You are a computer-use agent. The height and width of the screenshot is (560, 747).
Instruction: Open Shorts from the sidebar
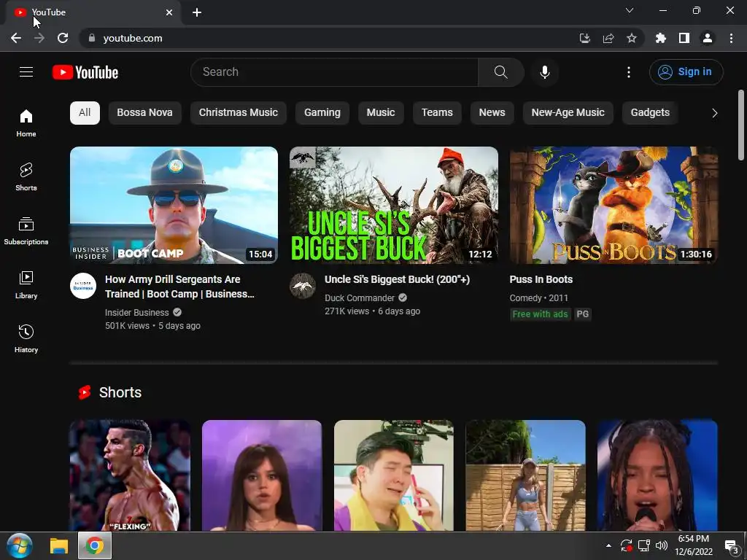(x=26, y=177)
